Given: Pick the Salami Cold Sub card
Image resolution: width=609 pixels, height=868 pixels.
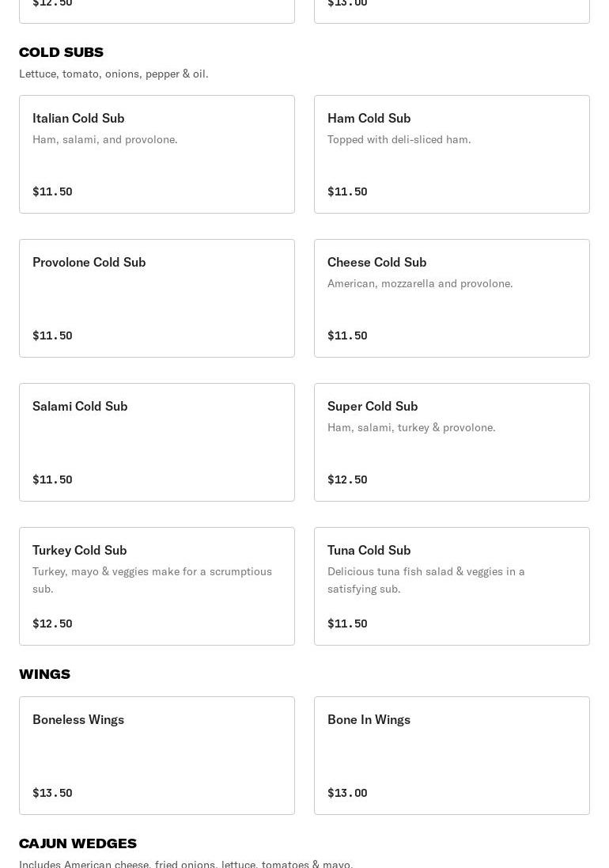Looking at the screenshot, I should pos(157,442).
